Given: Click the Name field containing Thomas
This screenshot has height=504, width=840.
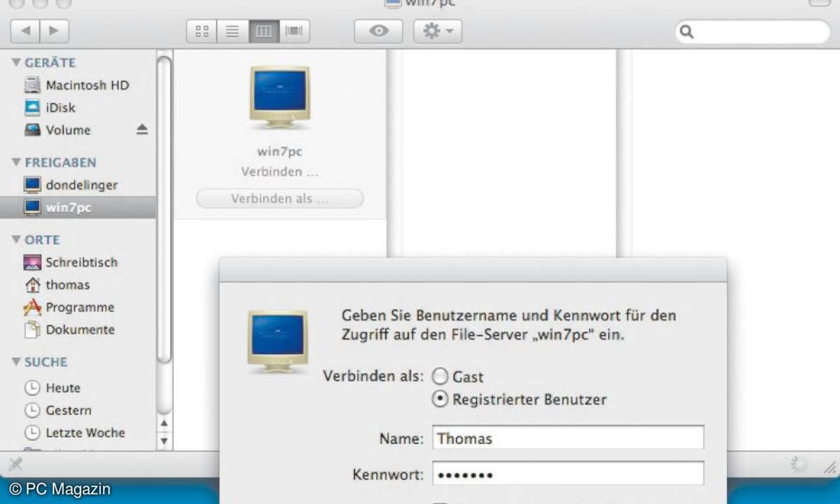Looking at the screenshot, I should pos(568,437).
